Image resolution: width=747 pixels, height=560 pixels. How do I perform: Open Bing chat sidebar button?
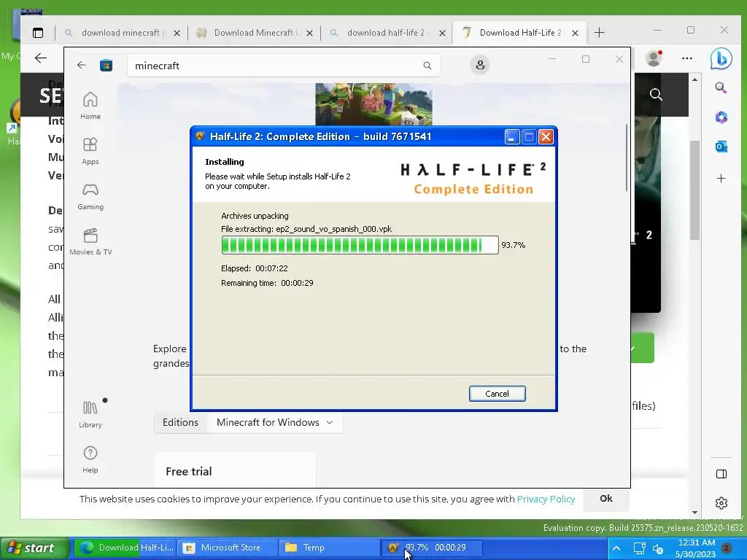(x=721, y=58)
